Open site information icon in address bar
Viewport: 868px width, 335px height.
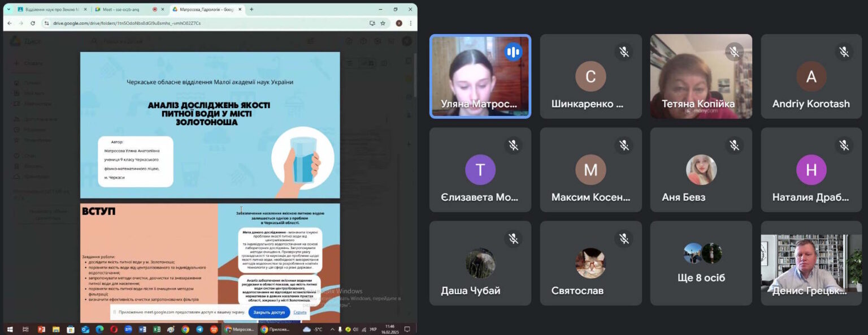tap(47, 23)
